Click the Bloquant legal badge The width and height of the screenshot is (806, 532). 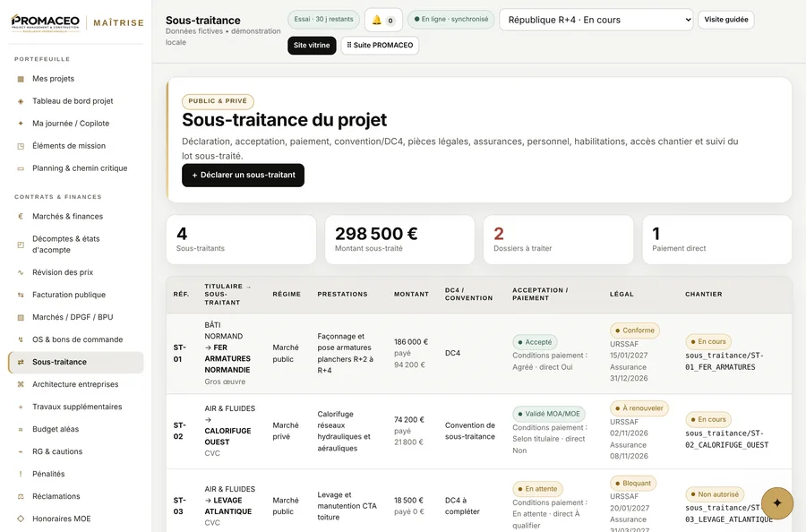(633, 483)
